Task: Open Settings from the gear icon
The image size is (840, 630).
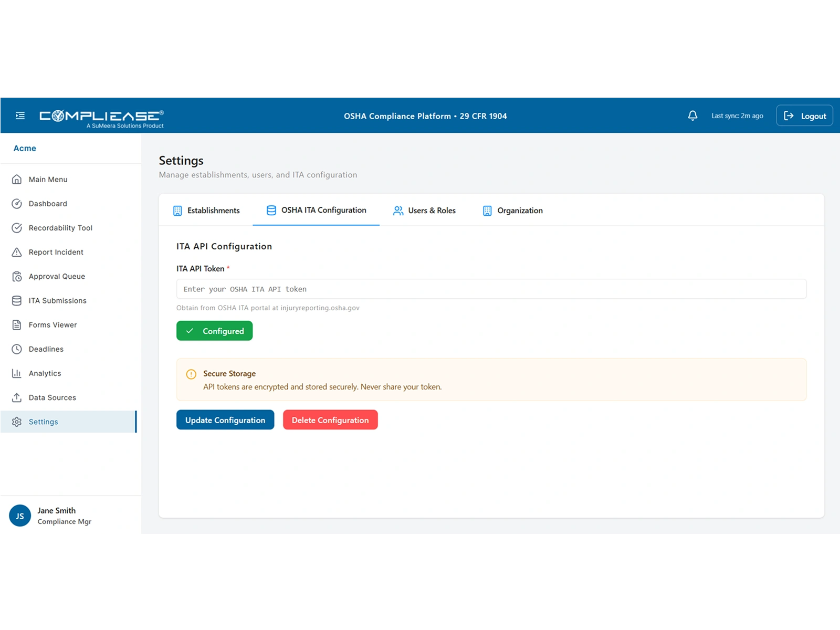Action: click(17, 422)
